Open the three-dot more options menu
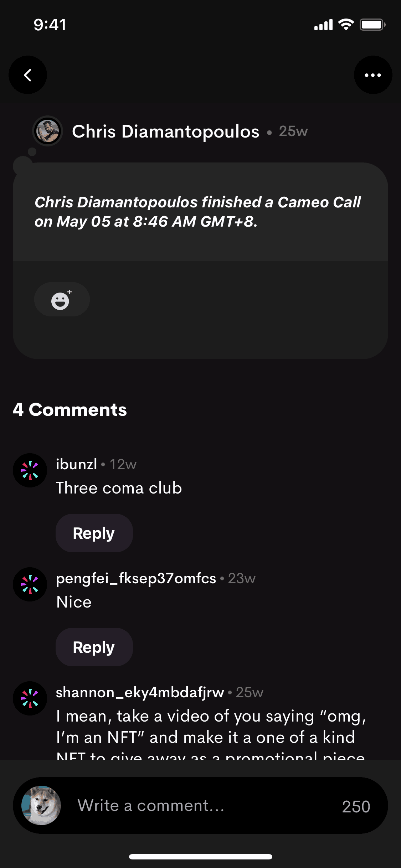Screen dimensions: 401x868 tap(373, 75)
